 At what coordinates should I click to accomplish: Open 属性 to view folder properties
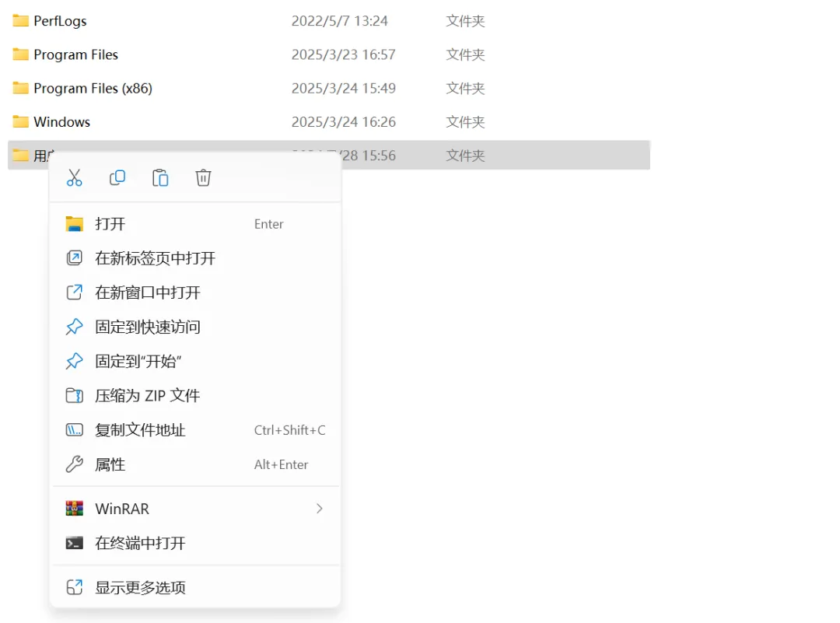(x=110, y=464)
